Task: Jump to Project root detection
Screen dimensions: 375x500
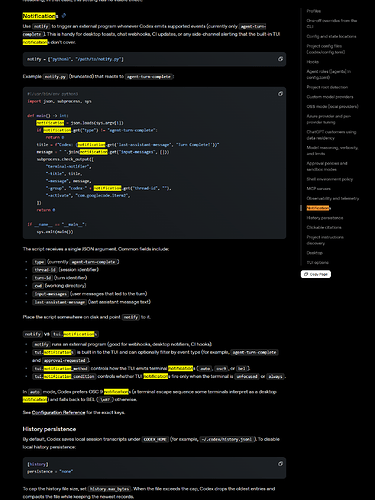Action: 327,87
